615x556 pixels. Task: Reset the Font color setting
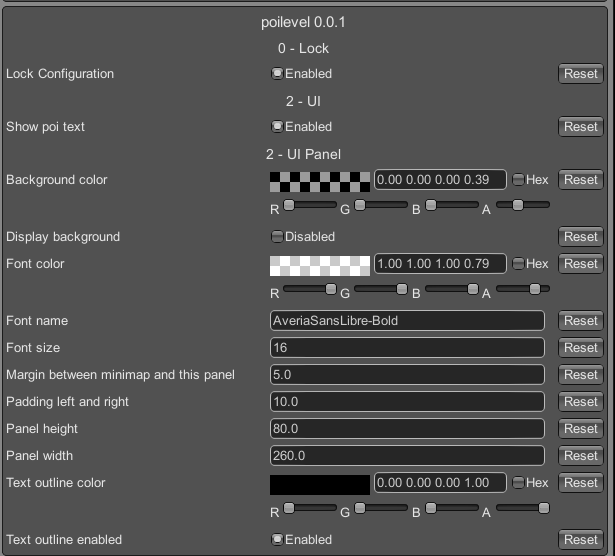pos(580,263)
